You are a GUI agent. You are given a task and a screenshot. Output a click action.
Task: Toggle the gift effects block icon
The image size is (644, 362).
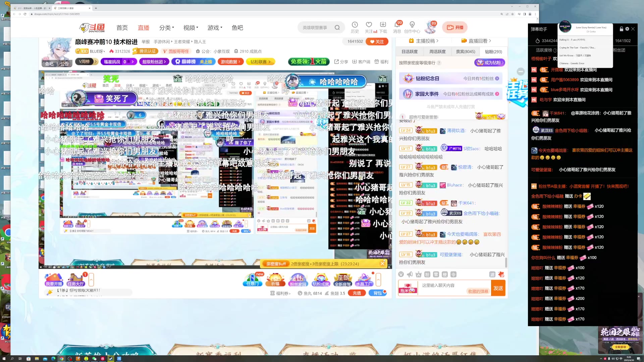pyautogui.click(x=501, y=275)
